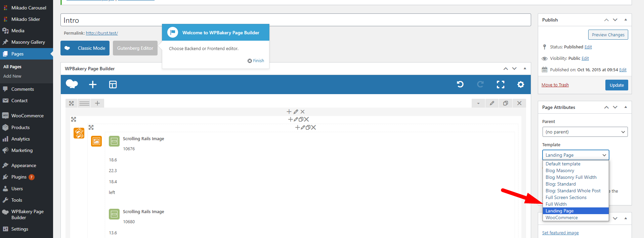Edit the Public visibility setting
Screen dimensions: 644x238
click(585, 58)
